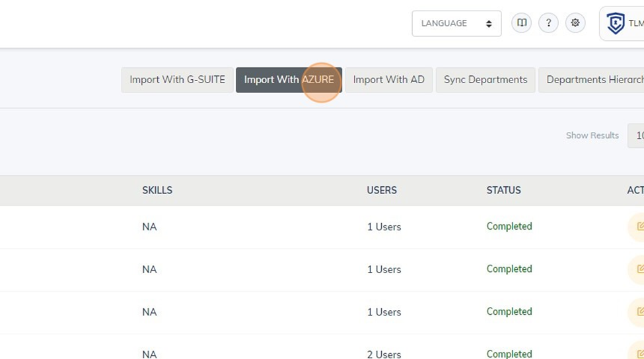
Task: Click the USERS column header
Action: [382, 190]
